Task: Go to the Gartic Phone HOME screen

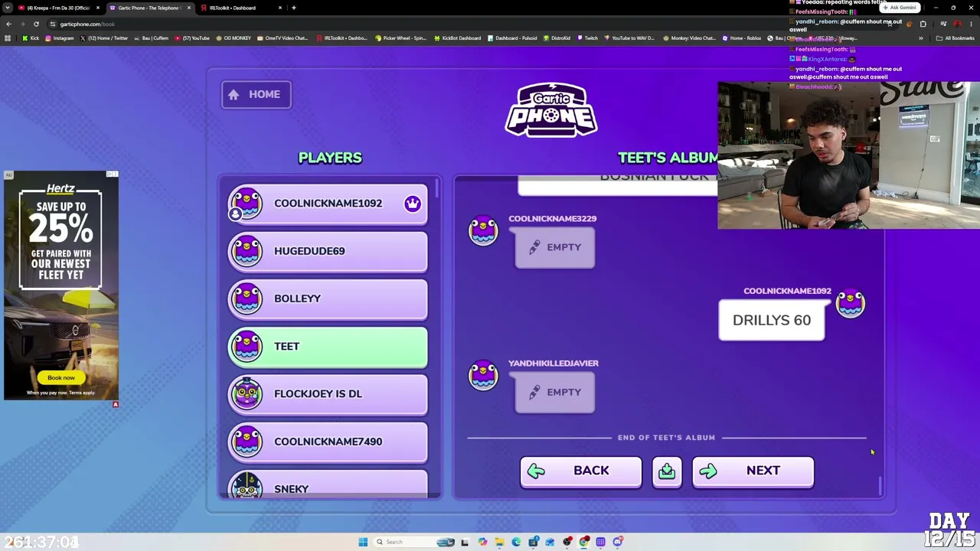Action: point(256,94)
